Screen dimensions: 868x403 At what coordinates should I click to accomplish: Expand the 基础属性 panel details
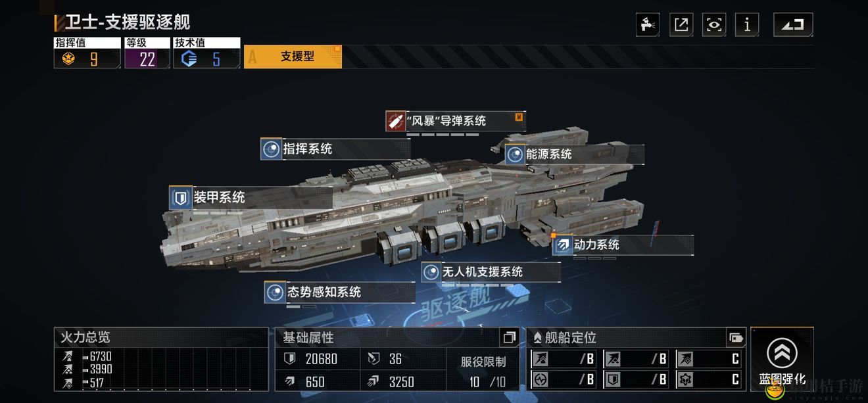tap(509, 338)
